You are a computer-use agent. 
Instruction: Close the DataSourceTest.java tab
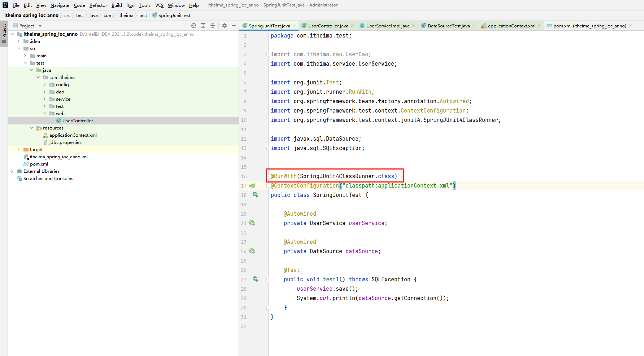click(474, 26)
